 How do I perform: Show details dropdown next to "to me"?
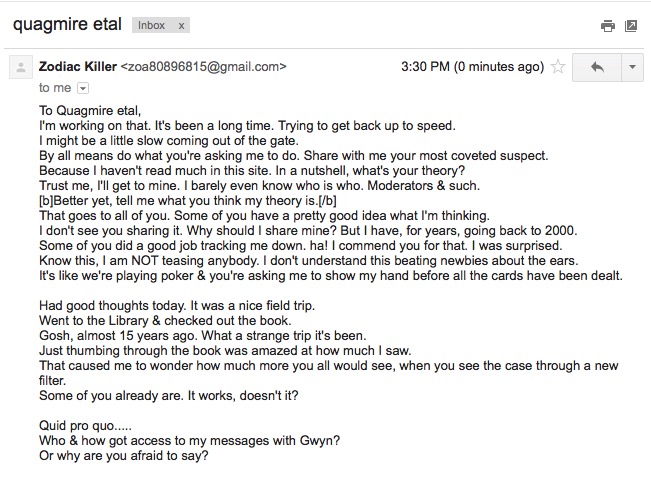click(83, 88)
